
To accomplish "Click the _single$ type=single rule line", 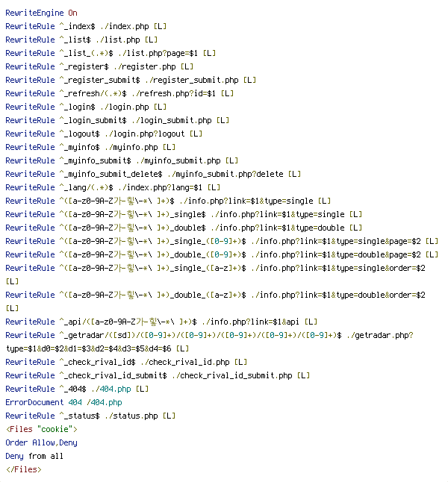I will 184,215.
